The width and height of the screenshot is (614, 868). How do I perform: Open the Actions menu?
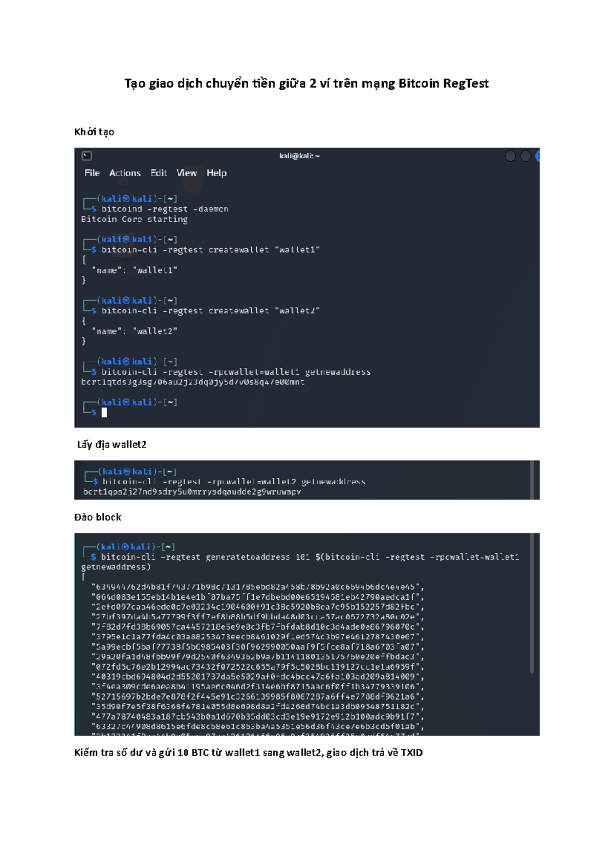[x=125, y=173]
